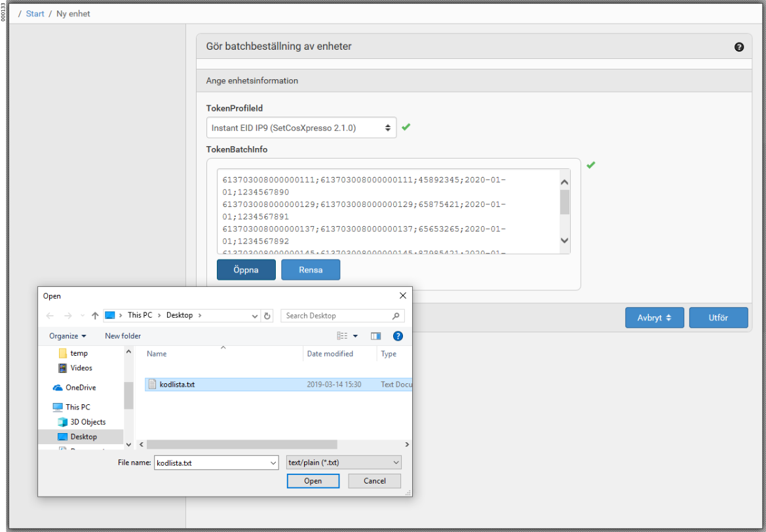Follow the Start breadcrumb link
Image resolution: width=766 pixels, height=532 pixels.
coord(35,14)
